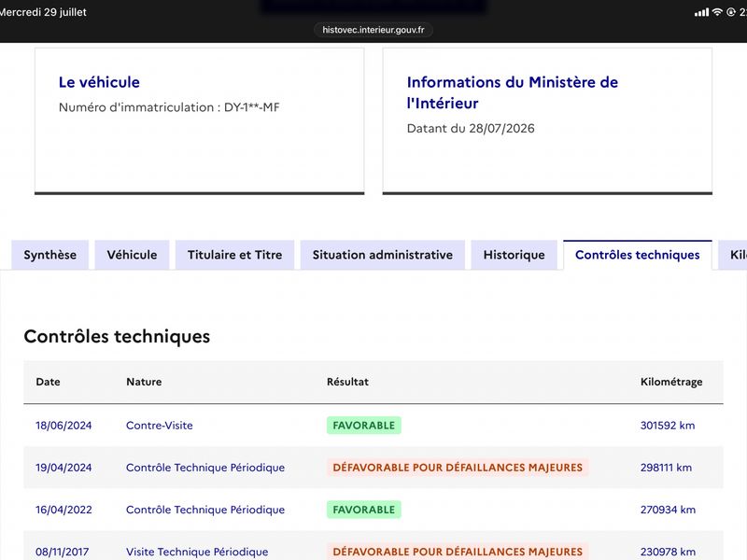
Task: Go to the Historique tab
Action: pos(514,255)
